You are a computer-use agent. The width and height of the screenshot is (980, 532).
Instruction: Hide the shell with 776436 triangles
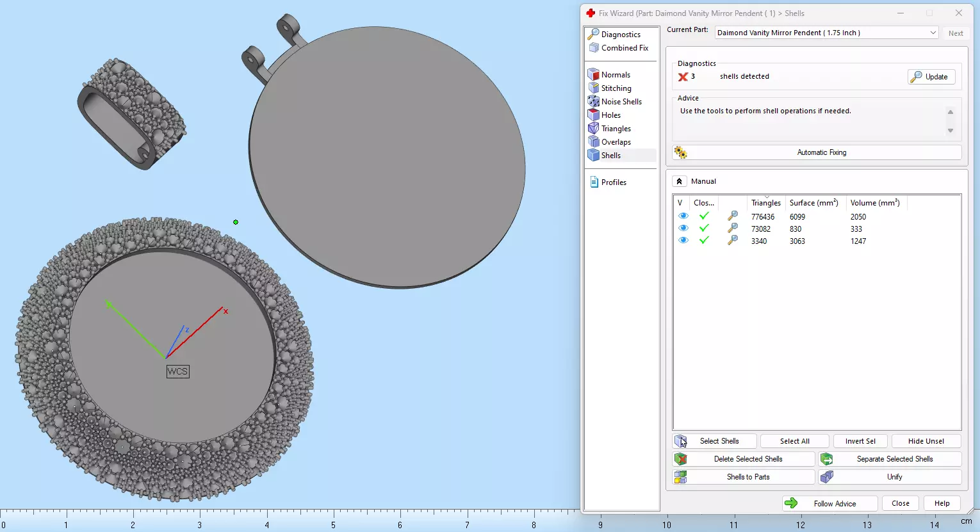(x=683, y=216)
